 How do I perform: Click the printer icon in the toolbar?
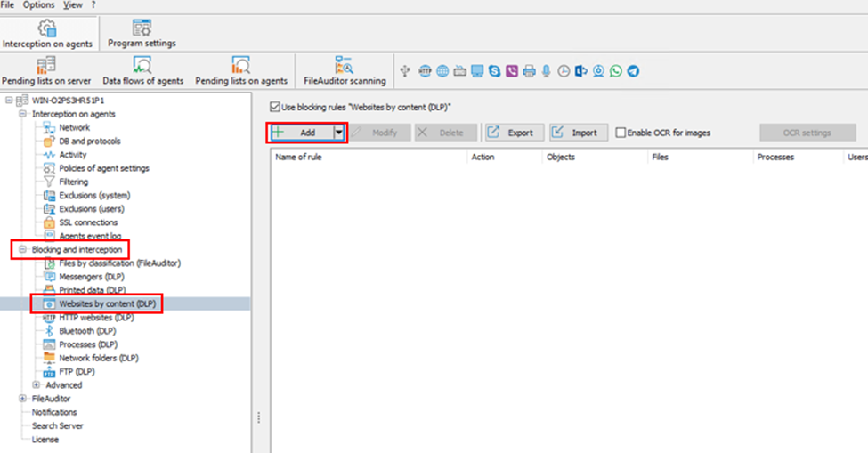point(529,71)
